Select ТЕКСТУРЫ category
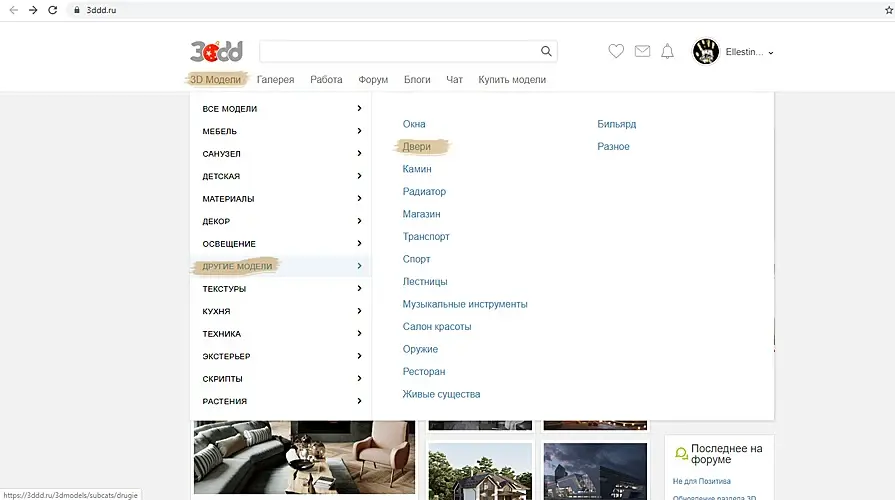 point(224,289)
